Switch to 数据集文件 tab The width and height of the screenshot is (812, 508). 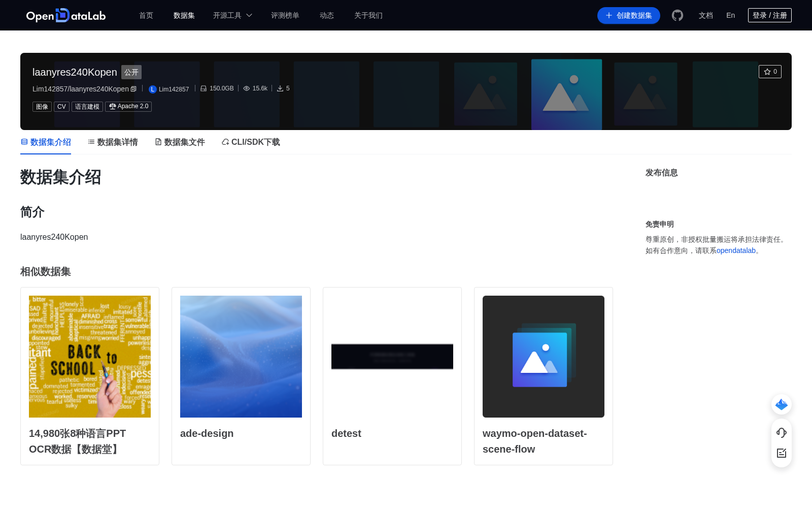[x=180, y=142]
